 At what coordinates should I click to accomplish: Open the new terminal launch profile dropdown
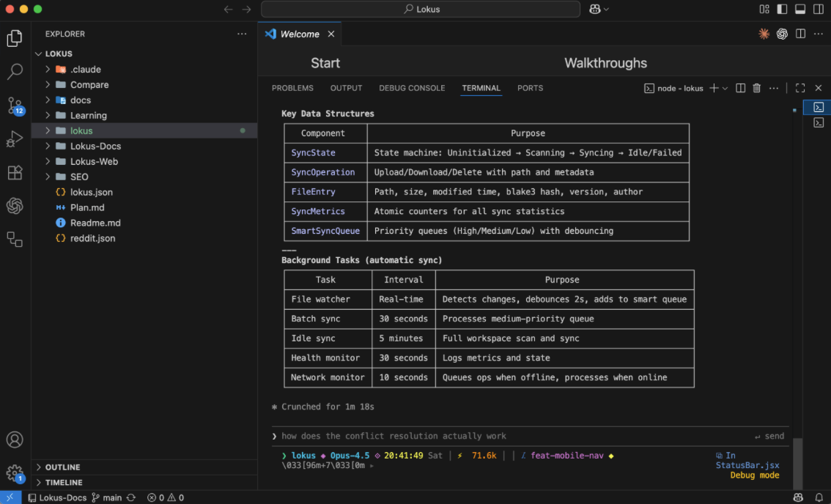coord(725,88)
